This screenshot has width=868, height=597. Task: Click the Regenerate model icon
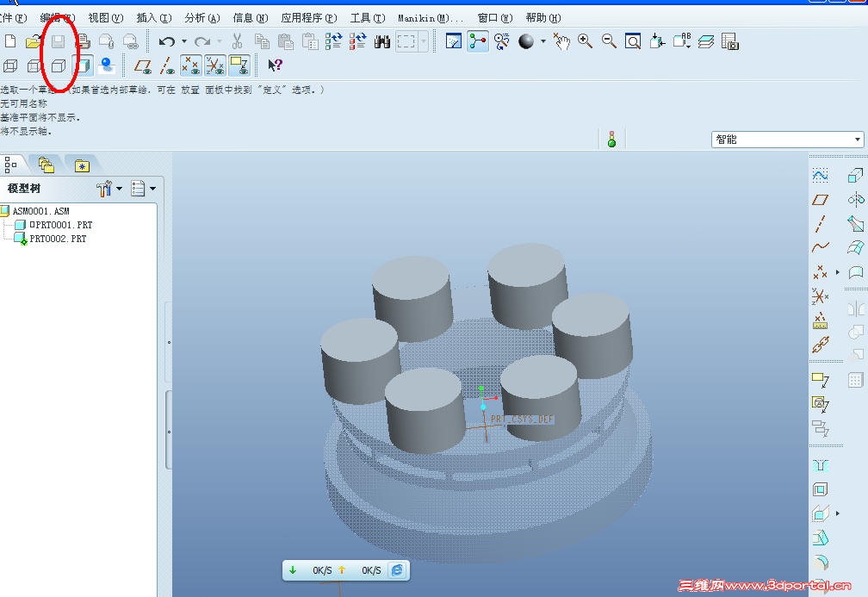click(x=334, y=41)
